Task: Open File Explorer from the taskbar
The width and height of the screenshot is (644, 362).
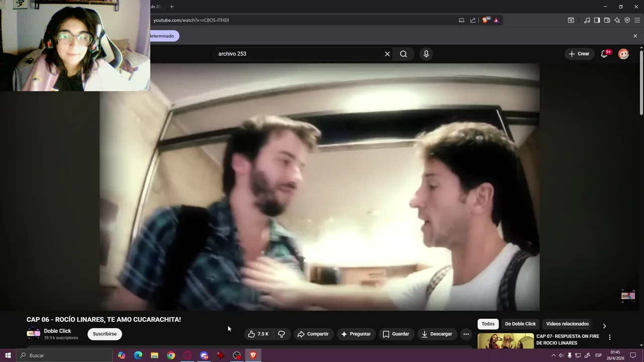Action: pyautogui.click(x=154, y=355)
